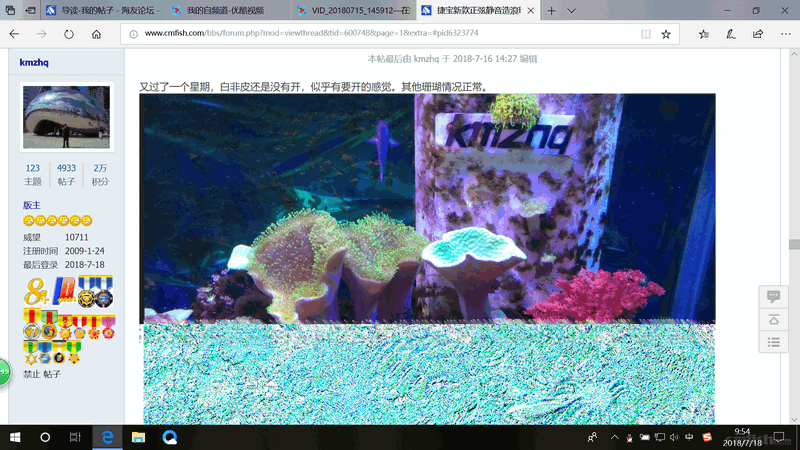Open Task View on the taskbar

[75, 437]
